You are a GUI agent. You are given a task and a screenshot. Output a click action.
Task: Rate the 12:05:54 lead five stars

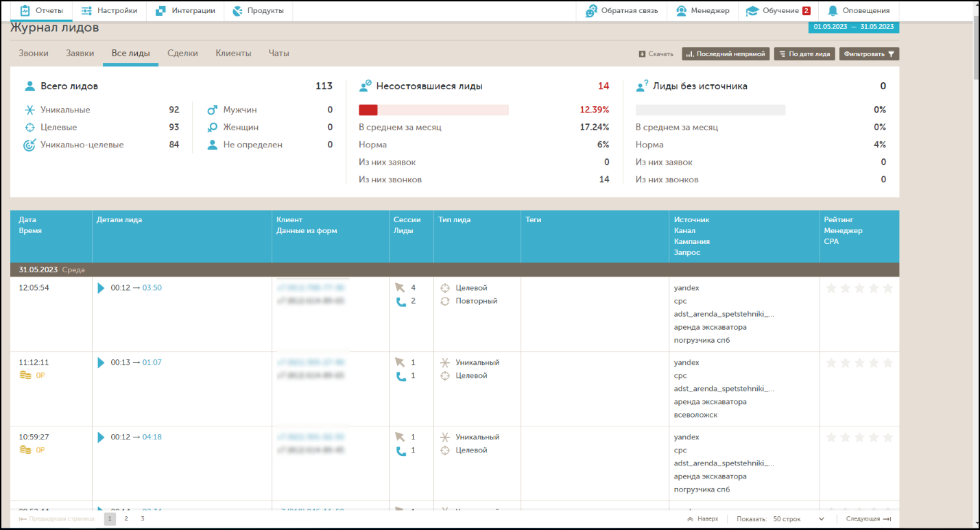[x=887, y=289]
